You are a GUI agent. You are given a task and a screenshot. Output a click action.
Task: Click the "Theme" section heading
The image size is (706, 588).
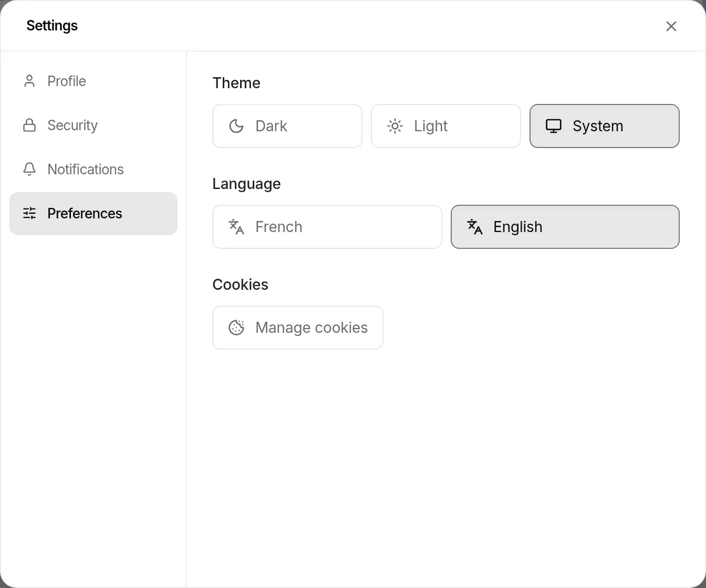click(236, 83)
